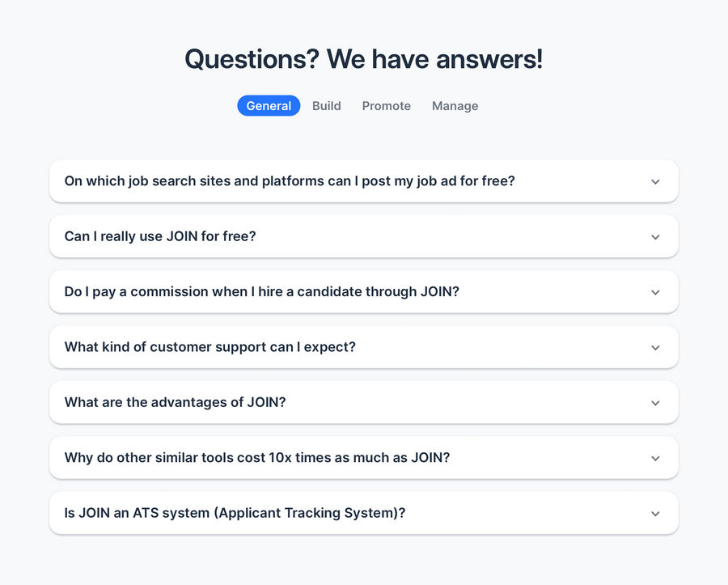Expand the ATS system question

coord(655,512)
